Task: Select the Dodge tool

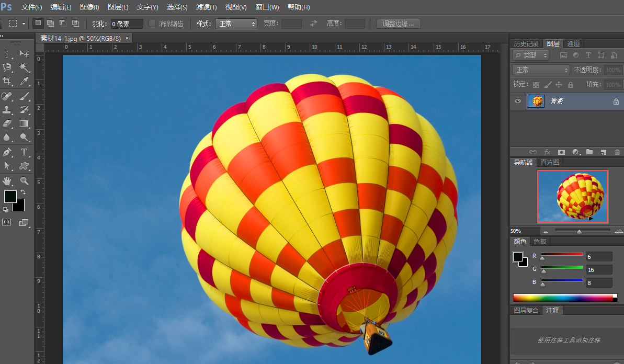Action: tap(24, 137)
